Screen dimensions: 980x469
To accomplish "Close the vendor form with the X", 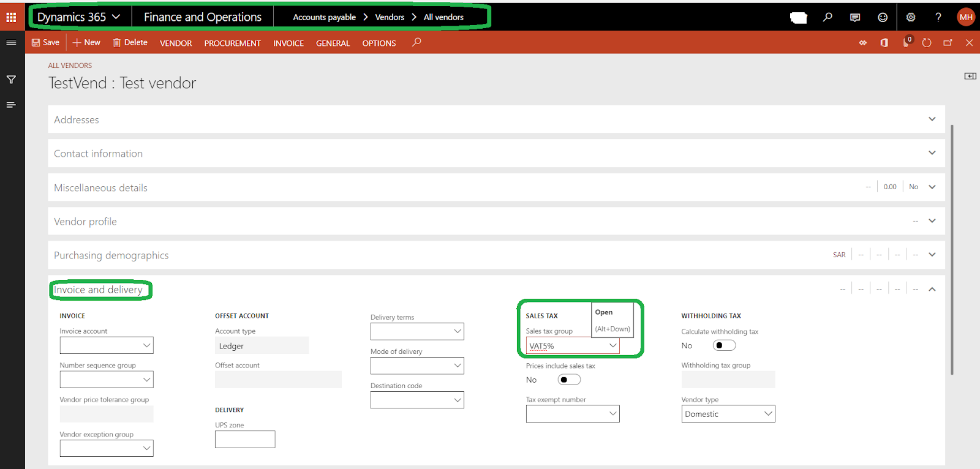I will tap(969, 43).
